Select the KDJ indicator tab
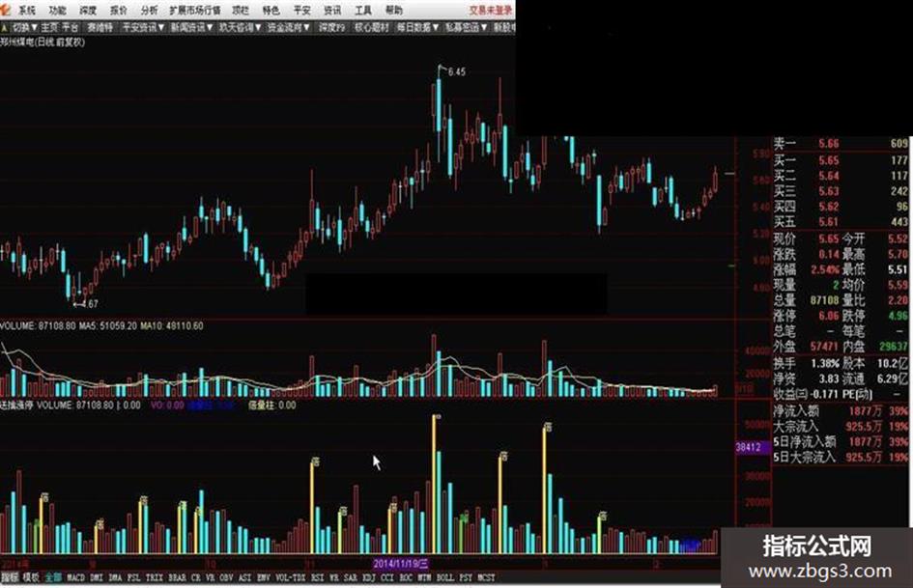Viewport: 913px width, 588px height. [x=368, y=577]
